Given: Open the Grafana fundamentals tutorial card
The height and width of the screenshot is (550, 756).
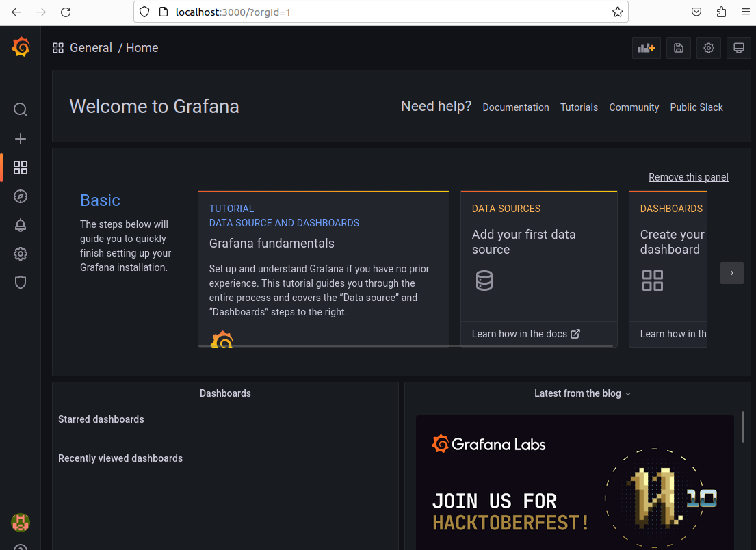Looking at the screenshot, I should 324,268.
